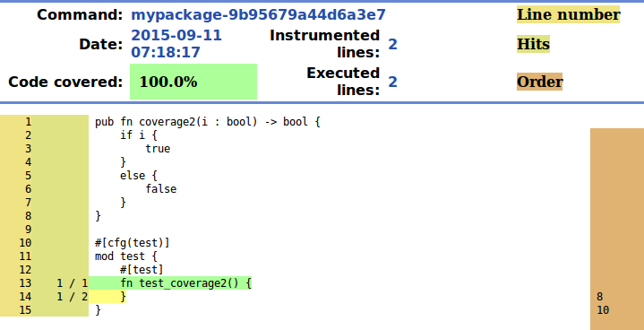The height and width of the screenshot is (330, 644).
Task: Click the pub fn coverage2 source line
Action: (x=208, y=122)
